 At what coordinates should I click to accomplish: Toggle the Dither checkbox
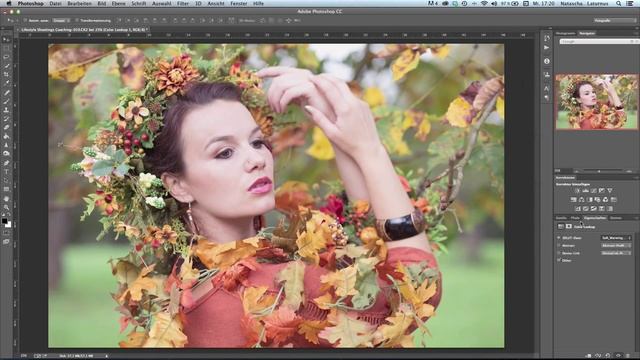click(x=559, y=260)
